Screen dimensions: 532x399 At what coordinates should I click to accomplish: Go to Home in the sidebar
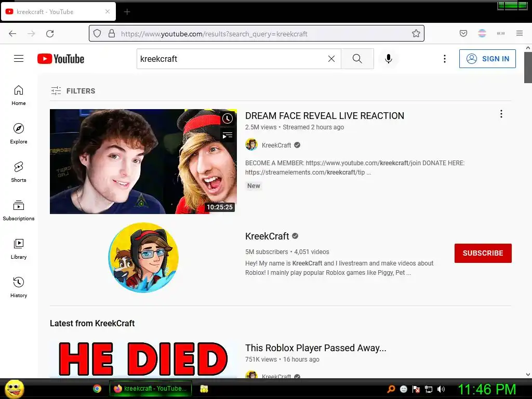click(x=19, y=96)
